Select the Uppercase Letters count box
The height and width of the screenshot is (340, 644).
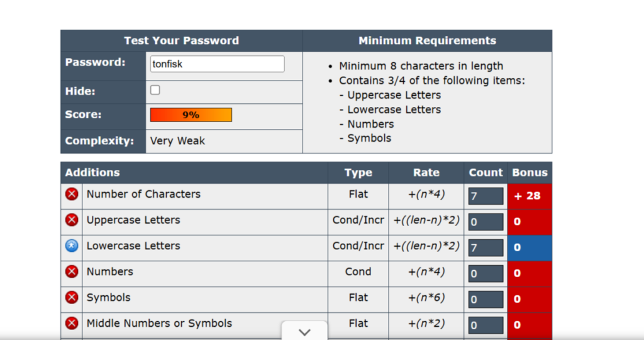pos(486,222)
